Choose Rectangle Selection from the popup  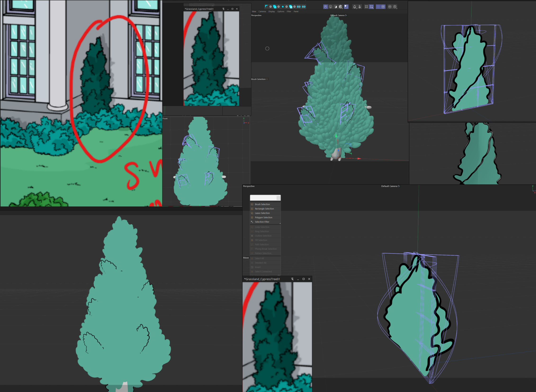click(x=264, y=209)
